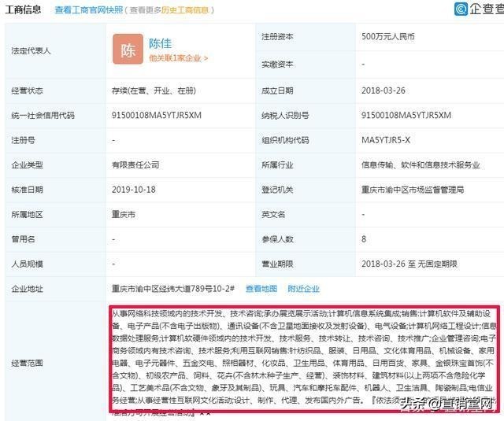Viewport: 504px width, 421px height.
Task: Click the taxpayer ID number value
Action: (x=406, y=116)
